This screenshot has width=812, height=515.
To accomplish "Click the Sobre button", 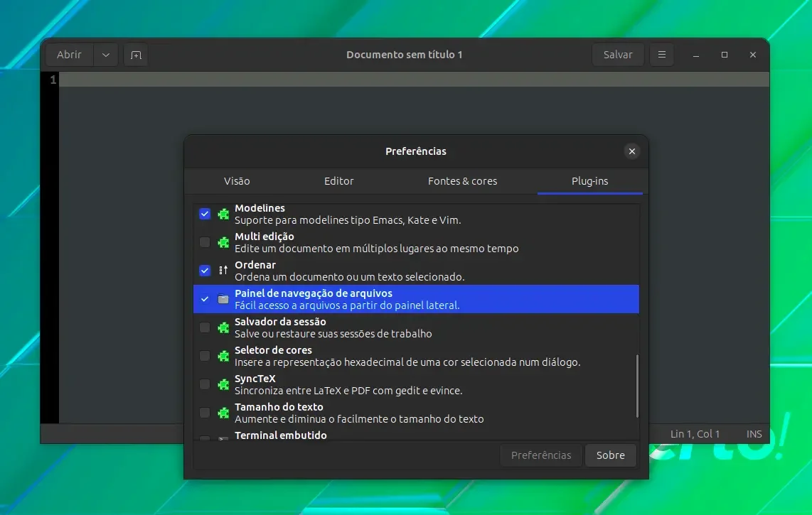I will point(611,455).
